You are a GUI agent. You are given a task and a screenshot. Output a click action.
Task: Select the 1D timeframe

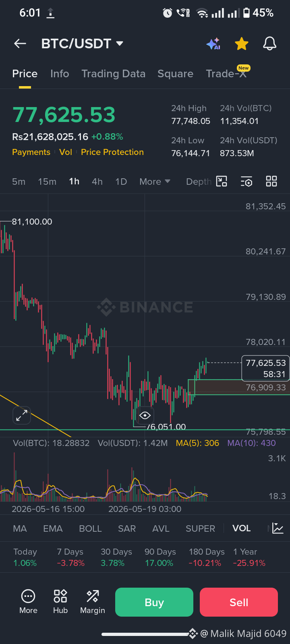click(x=121, y=182)
